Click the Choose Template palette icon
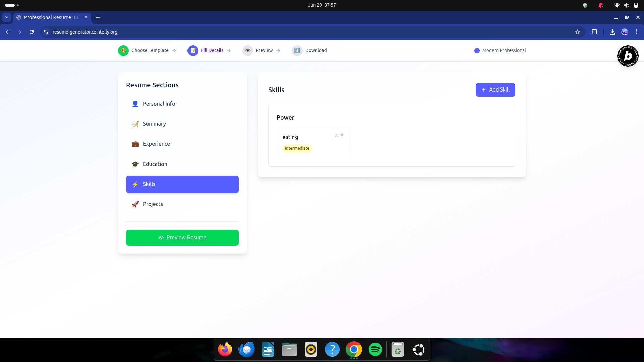 [x=123, y=50]
